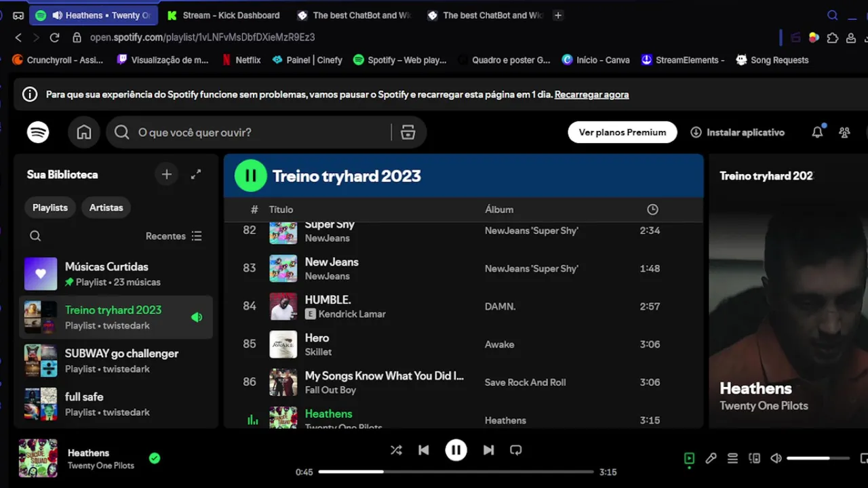Open browser extensions puzzle icon
Viewport: 868px width, 488px height.
pos(833,37)
